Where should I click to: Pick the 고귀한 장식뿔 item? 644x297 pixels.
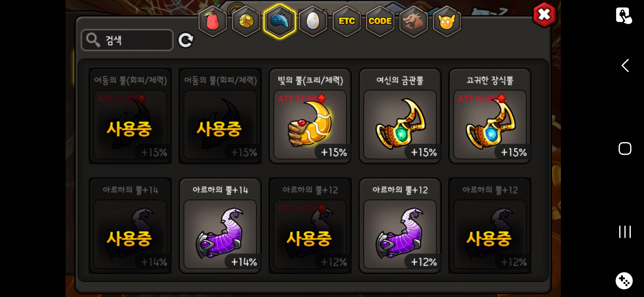tap(490, 116)
